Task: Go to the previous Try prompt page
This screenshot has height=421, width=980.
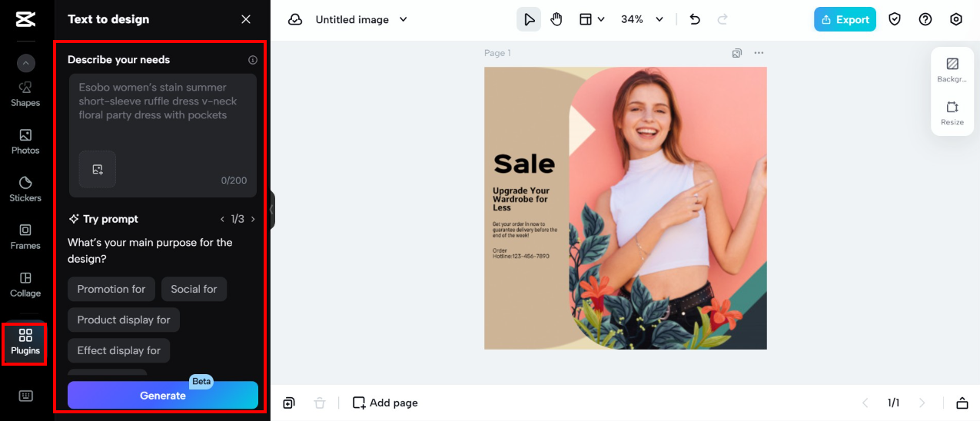Action: pos(222,219)
